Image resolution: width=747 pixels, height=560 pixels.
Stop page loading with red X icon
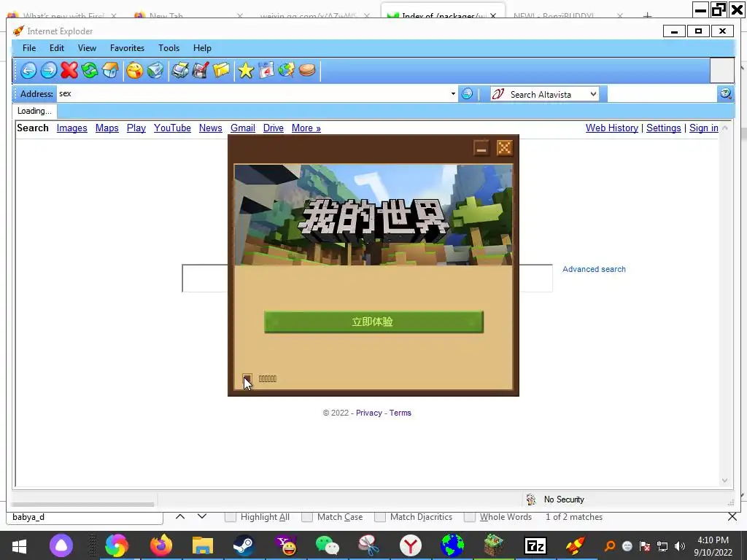(69, 71)
